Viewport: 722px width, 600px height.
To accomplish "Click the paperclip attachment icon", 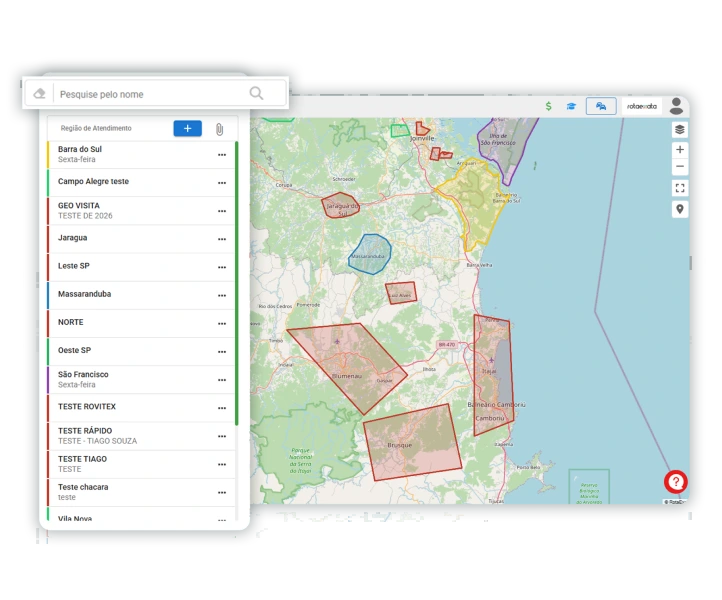I will [220, 129].
